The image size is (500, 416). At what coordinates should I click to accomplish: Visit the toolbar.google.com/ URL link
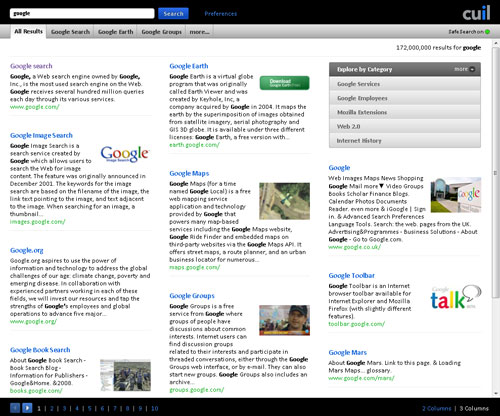pos(357,324)
